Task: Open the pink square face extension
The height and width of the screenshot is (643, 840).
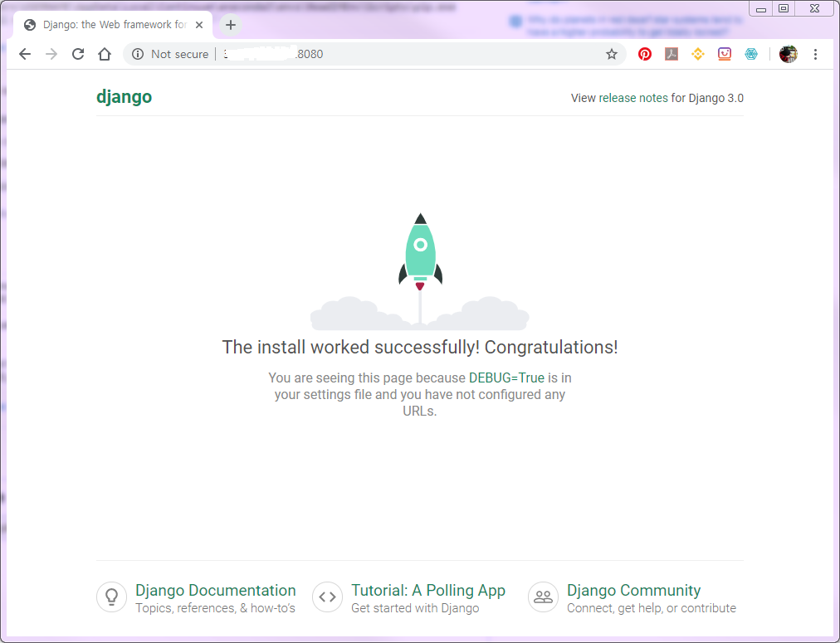Action: pos(725,54)
